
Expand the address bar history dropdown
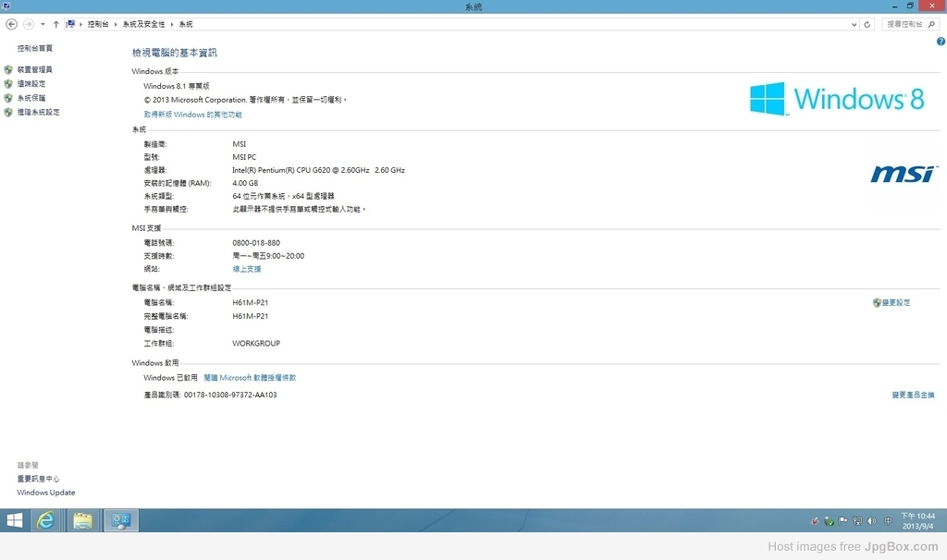(x=855, y=24)
